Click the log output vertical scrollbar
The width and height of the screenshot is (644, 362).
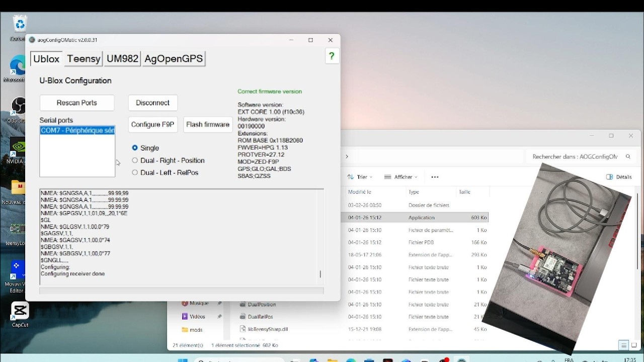pyautogui.click(x=320, y=236)
